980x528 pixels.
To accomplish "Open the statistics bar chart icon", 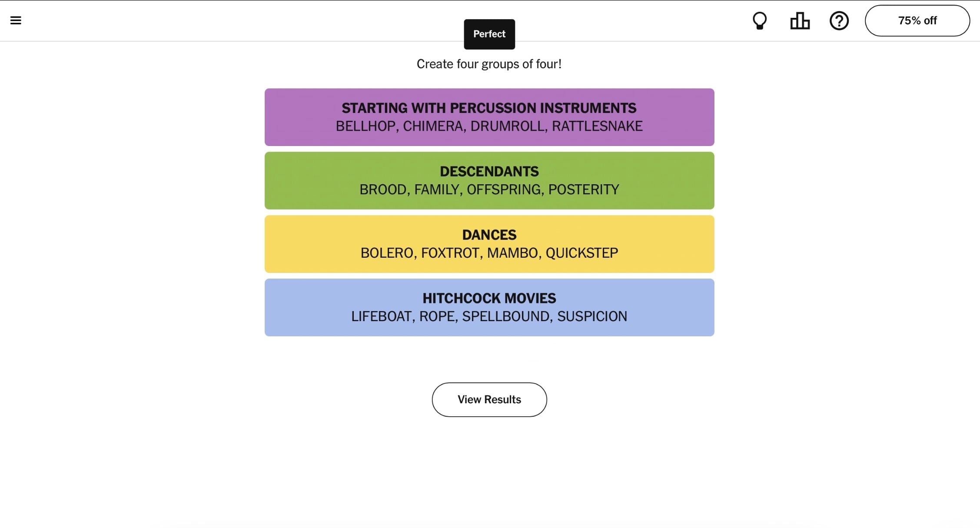I will (800, 20).
